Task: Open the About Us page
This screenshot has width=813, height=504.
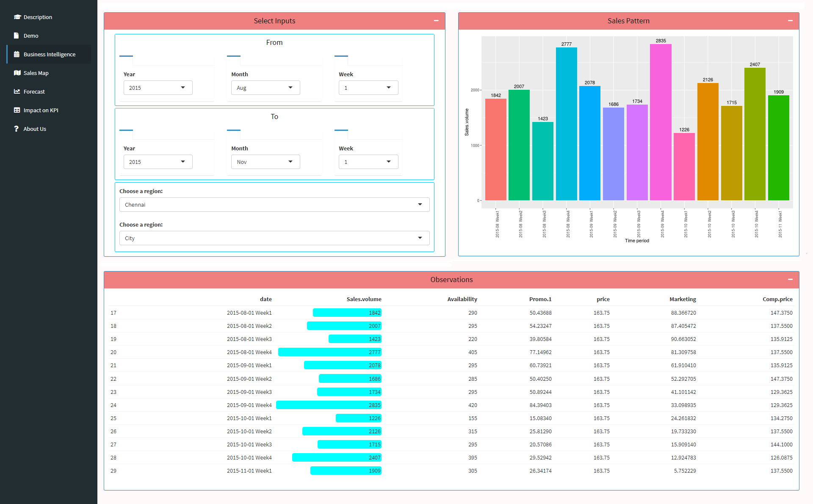Action: (x=49, y=129)
